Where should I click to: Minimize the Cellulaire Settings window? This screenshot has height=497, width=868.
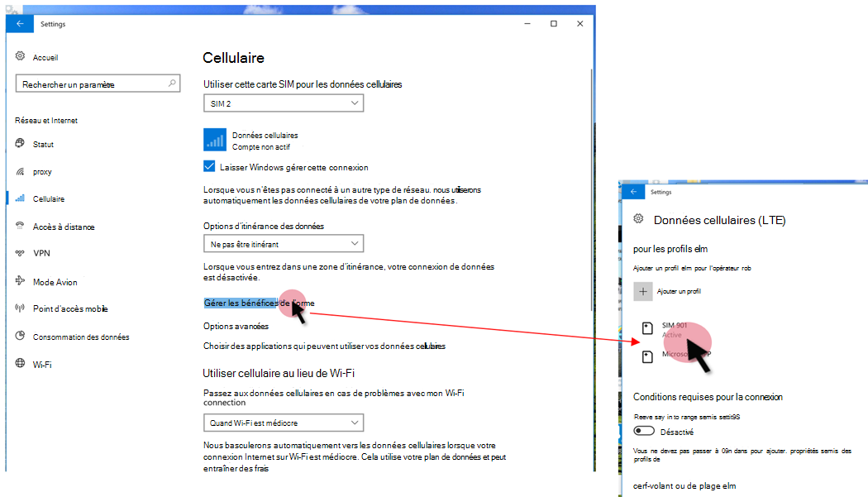pyautogui.click(x=527, y=23)
